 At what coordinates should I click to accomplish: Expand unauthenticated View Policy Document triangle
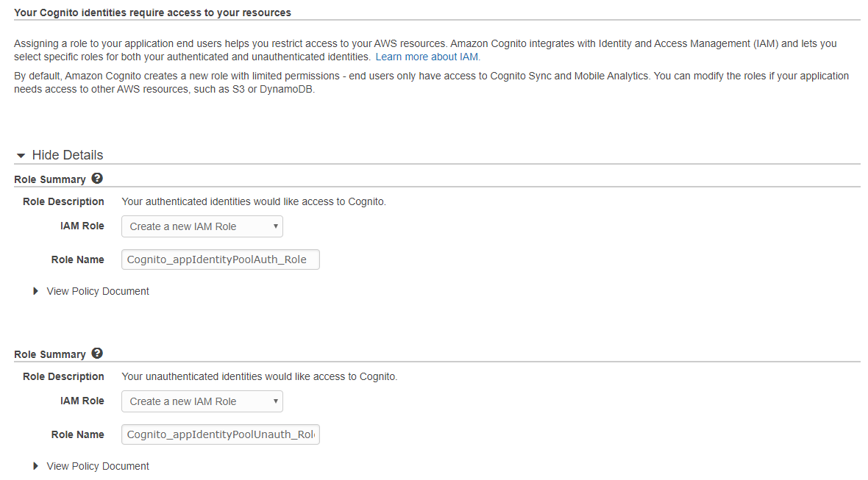tap(36, 466)
